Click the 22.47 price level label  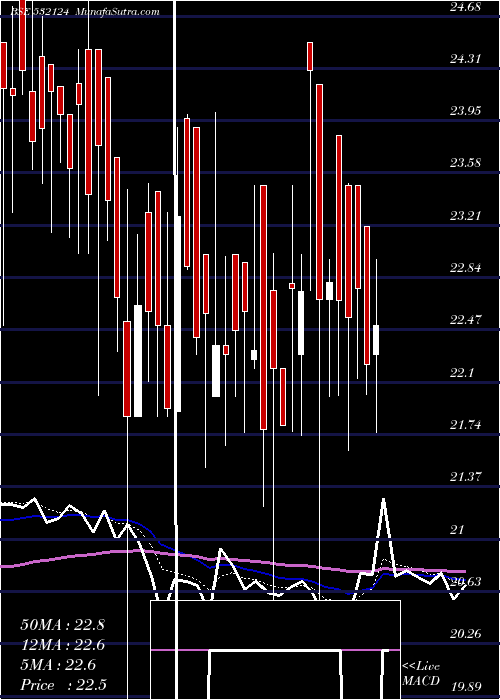point(465,320)
